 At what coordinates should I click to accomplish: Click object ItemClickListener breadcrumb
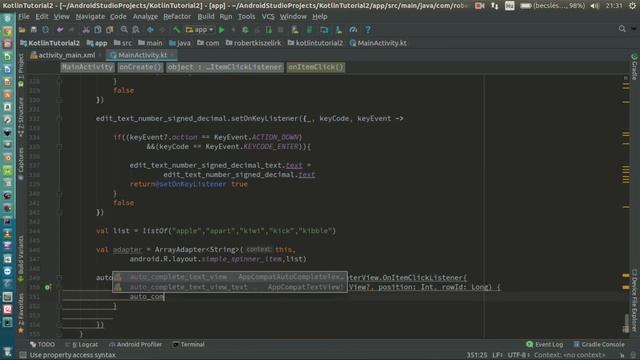click(224, 67)
